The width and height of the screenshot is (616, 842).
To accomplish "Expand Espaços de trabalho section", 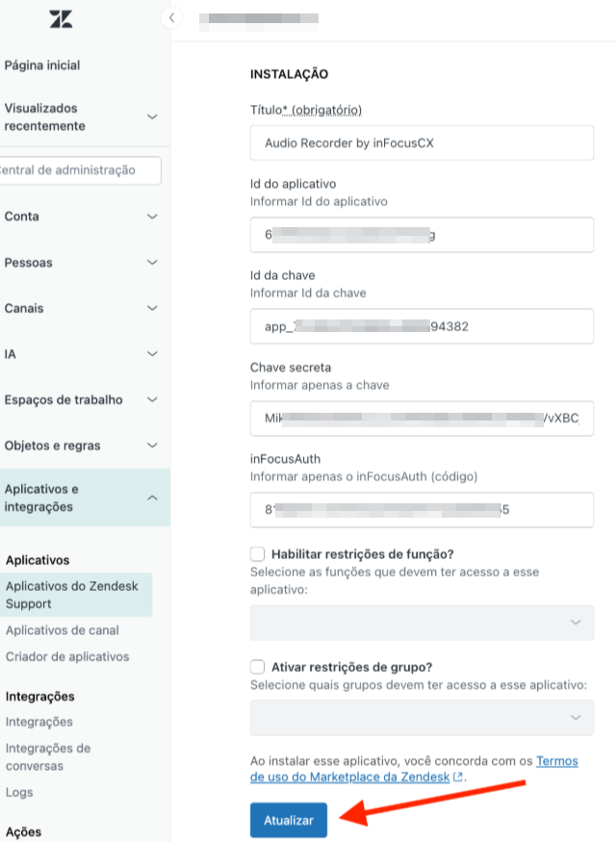I will (152, 400).
